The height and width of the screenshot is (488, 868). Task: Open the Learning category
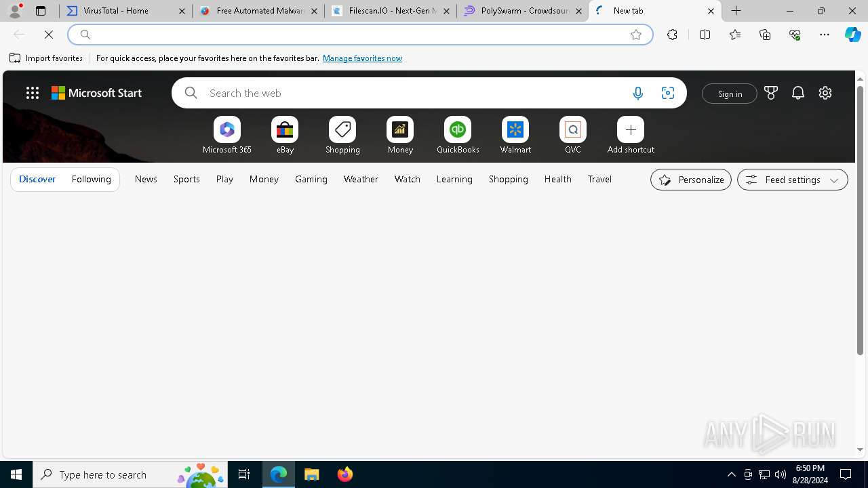tap(454, 180)
